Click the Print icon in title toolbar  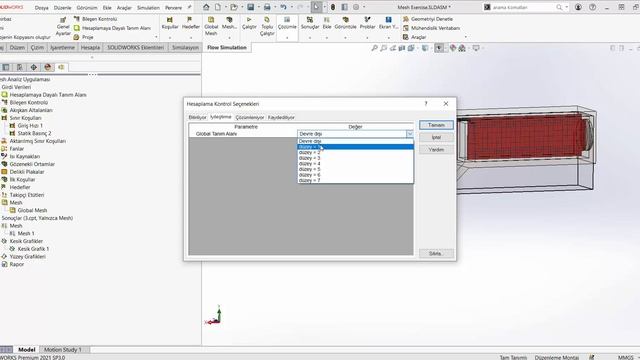point(267,7)
